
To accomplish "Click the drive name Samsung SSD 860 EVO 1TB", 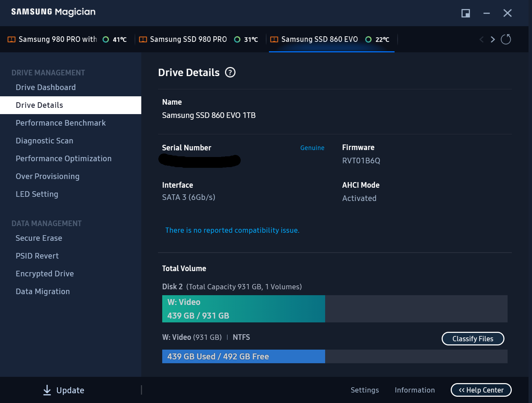I will coord(209,115).
